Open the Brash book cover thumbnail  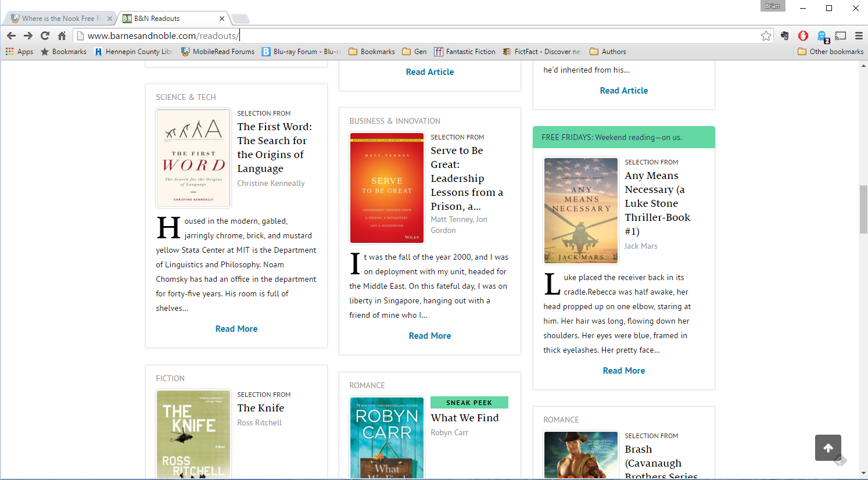581,456
